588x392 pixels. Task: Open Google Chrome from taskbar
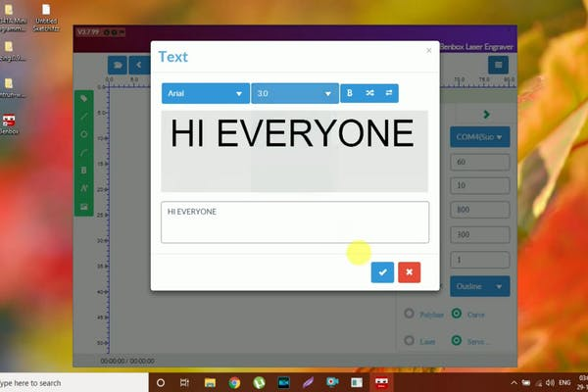pos(235,383)
